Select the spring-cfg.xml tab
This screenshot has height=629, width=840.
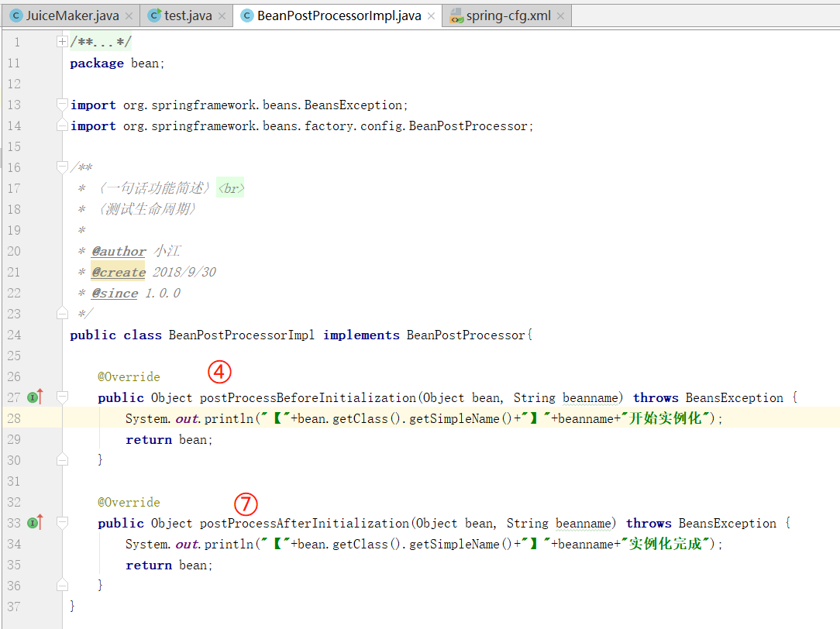click(x=508, y=15)
